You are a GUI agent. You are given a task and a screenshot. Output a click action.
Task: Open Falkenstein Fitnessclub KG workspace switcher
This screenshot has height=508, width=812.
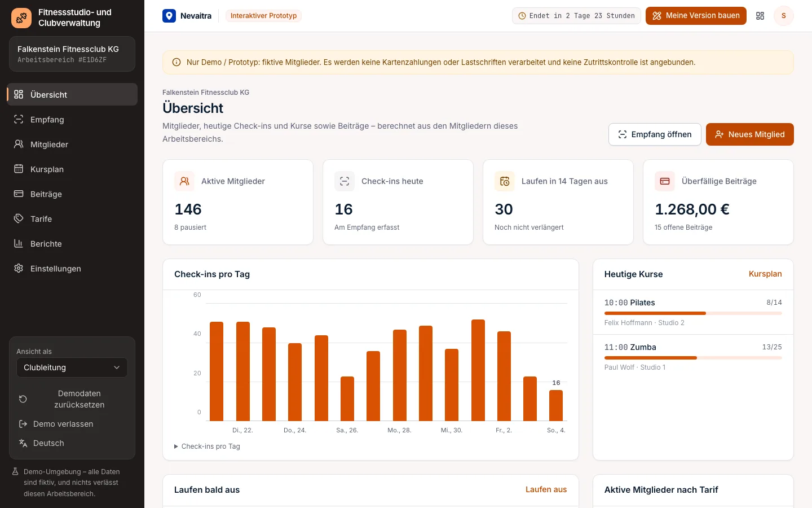72,54
